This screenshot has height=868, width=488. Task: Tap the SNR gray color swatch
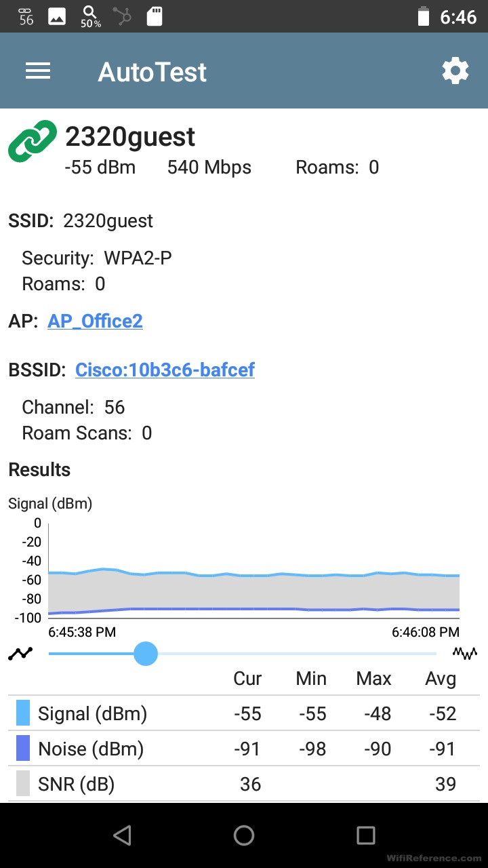coord(23,784)
